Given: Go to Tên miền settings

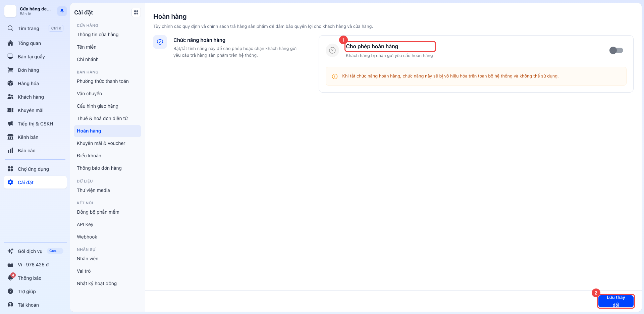Looking at the screenshot, I should tap(107, 47).
